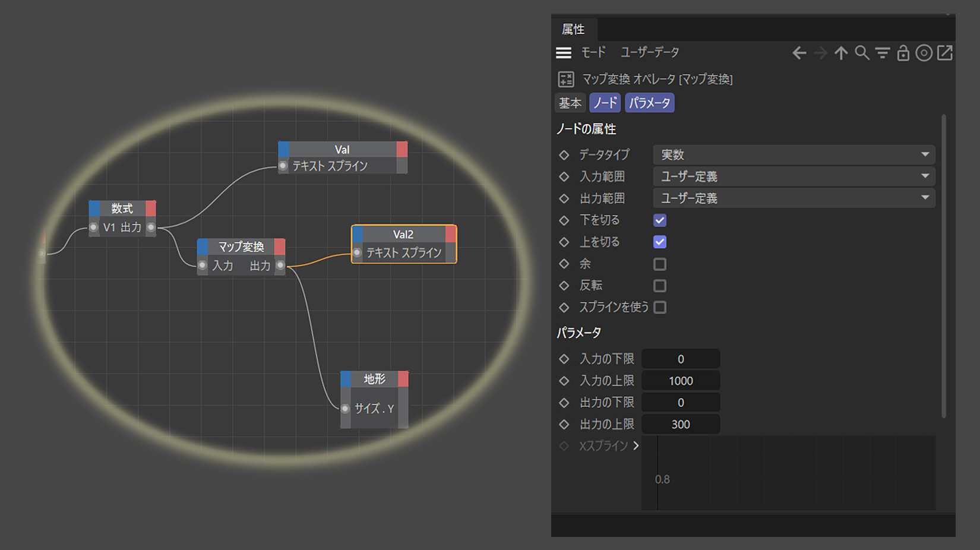Go up one level with up arrow

click(x=841, y=53)
